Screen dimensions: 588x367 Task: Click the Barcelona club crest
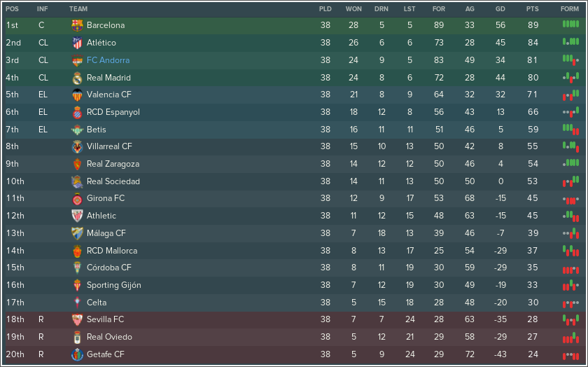(77, 25)
